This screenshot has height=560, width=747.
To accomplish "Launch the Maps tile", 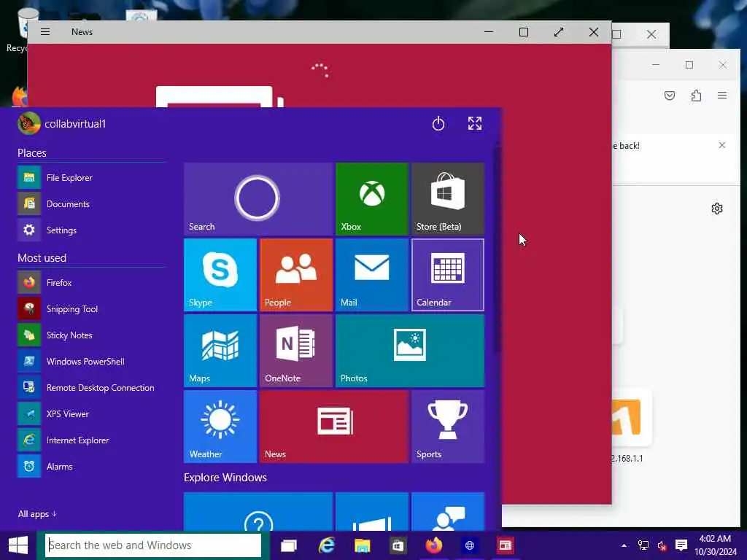I will [220, 351].
